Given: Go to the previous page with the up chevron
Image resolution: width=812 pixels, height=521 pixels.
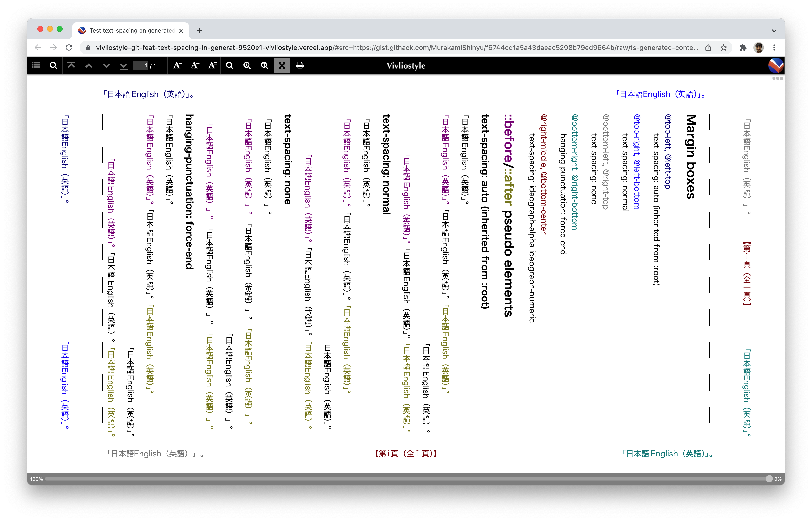Looking at the screenshot, I should coord(89,65).
